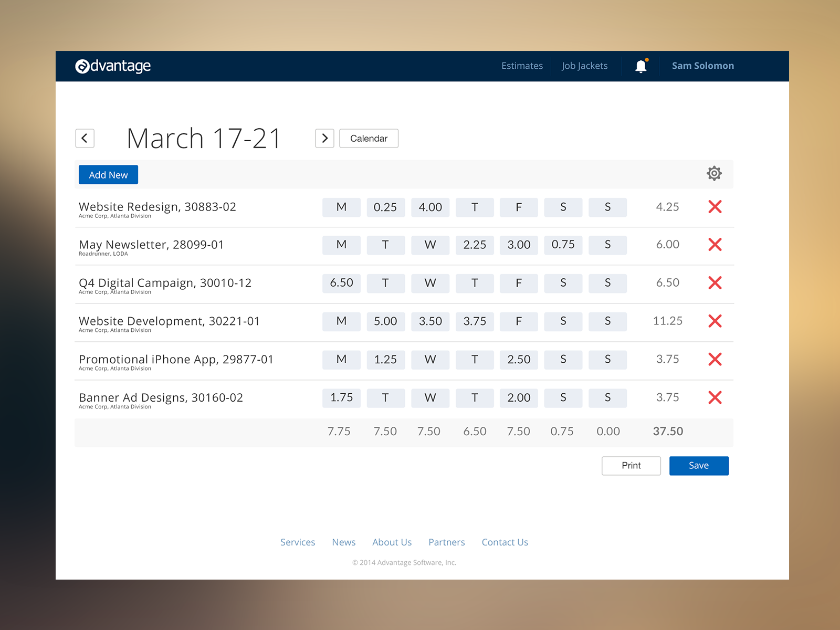This screenshot has width=840, height=630.
Task: Edit the 1.25 Tuesday entry for Promotional iPhone App
Action: point(385,360)
